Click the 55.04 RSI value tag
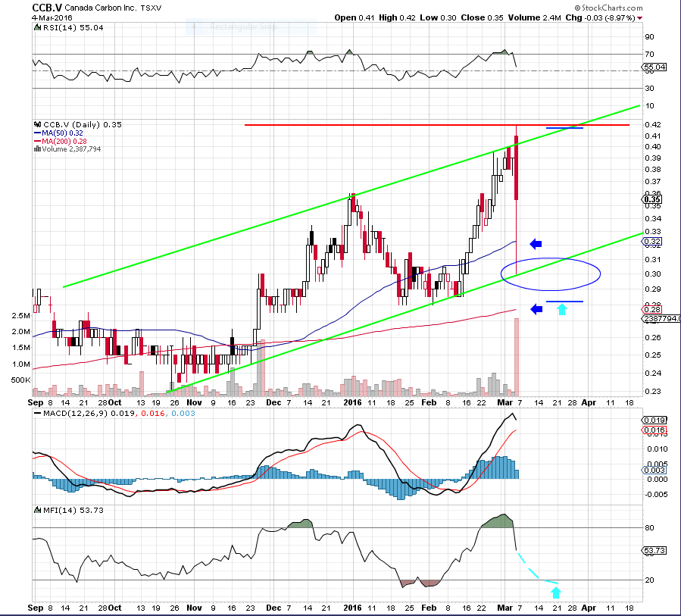 tap(654, 67)
